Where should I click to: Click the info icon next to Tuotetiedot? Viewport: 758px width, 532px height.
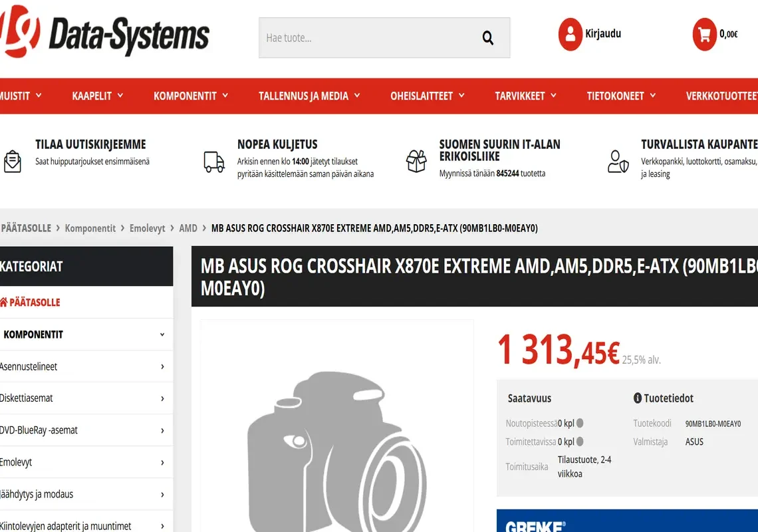pos(638,398)
